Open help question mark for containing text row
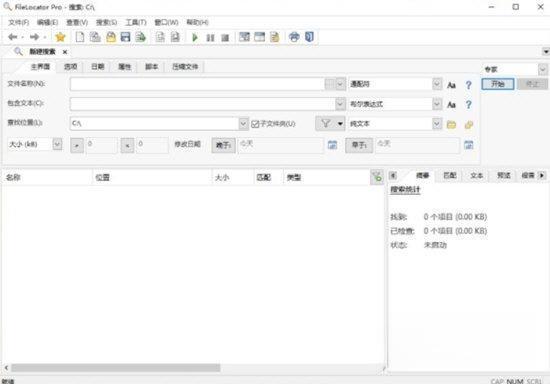 pos(469,105)
